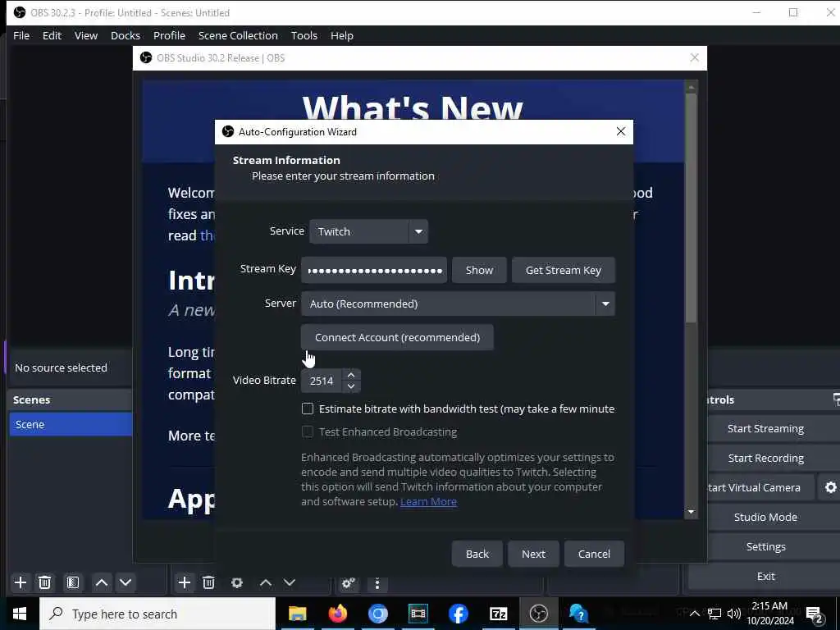Close the Auto-Configuration Wizard dialog
The width and height of the screenshot is (840, 630).
coord(620,132)
